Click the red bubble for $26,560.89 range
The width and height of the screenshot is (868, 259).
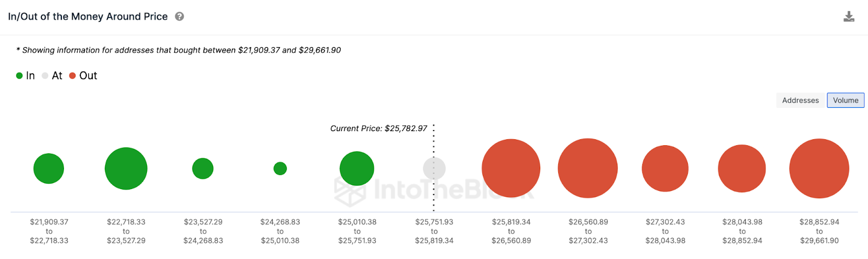[x=588, y=168]
